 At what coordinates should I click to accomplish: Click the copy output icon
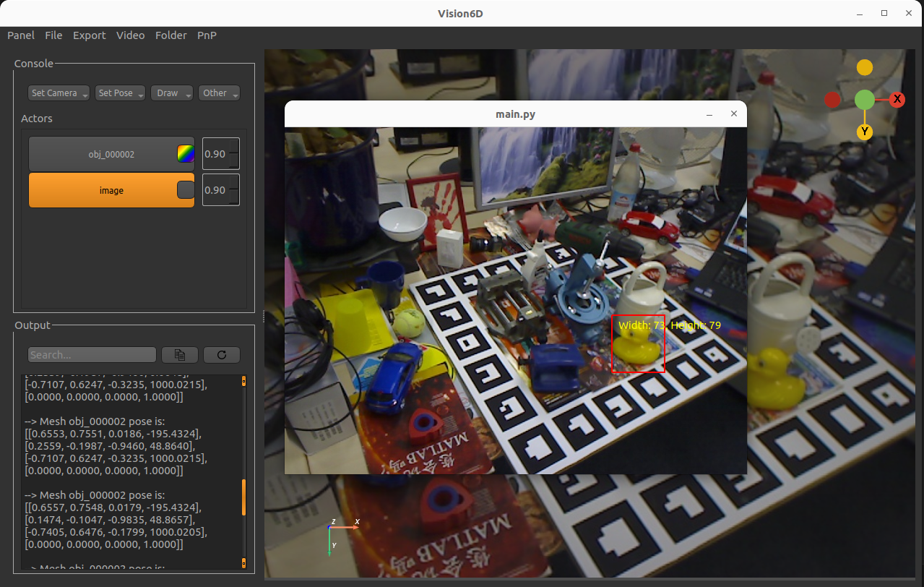click(x=179, y=354)
